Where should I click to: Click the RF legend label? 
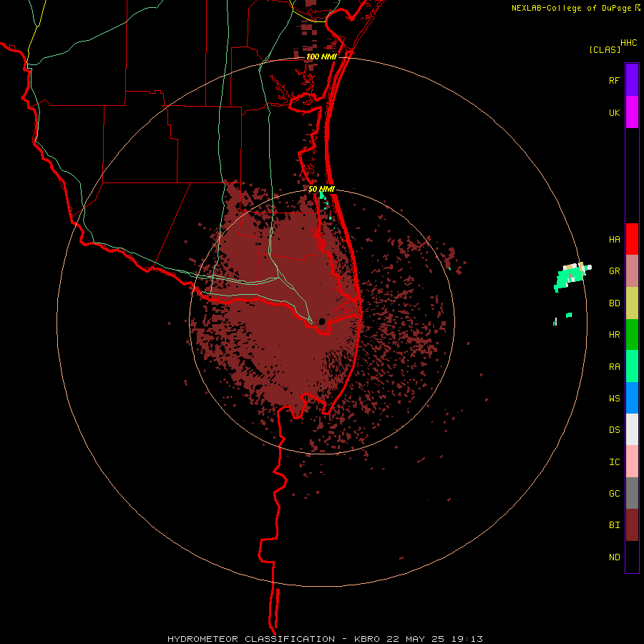tap(614, 80)
